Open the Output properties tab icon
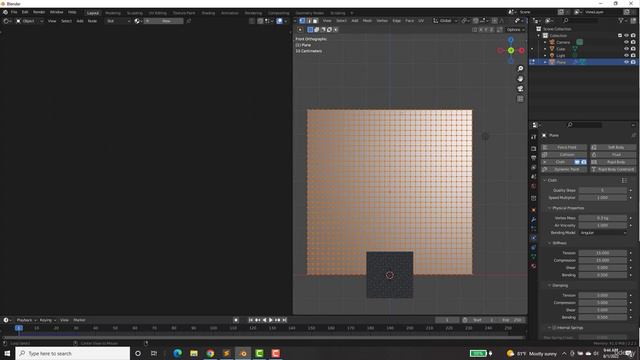640x360 pixels. [533, 158]
